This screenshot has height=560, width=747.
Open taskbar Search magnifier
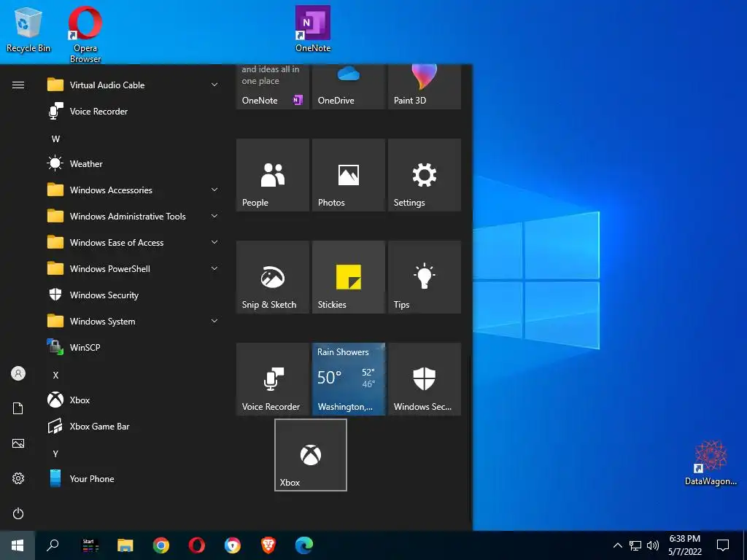click(53, 545)
